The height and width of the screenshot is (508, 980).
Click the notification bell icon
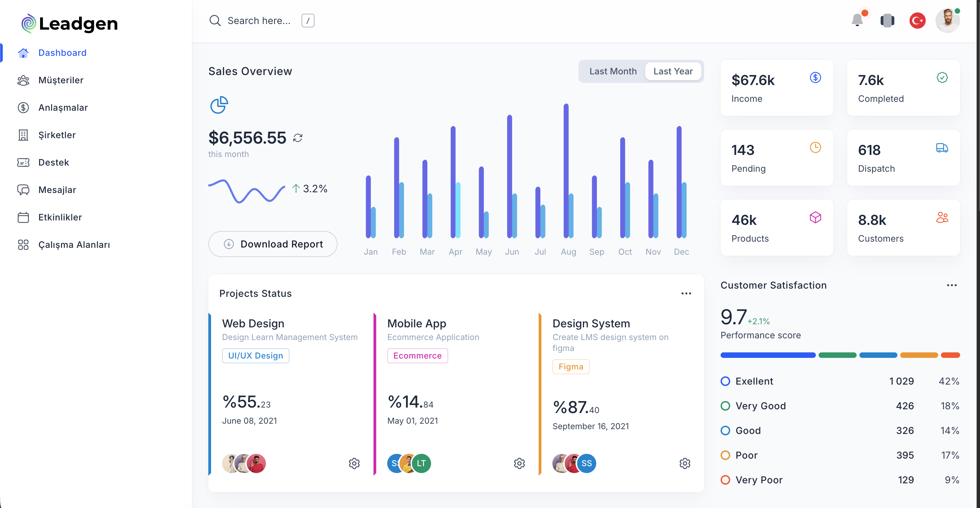(x=857, y=20)
